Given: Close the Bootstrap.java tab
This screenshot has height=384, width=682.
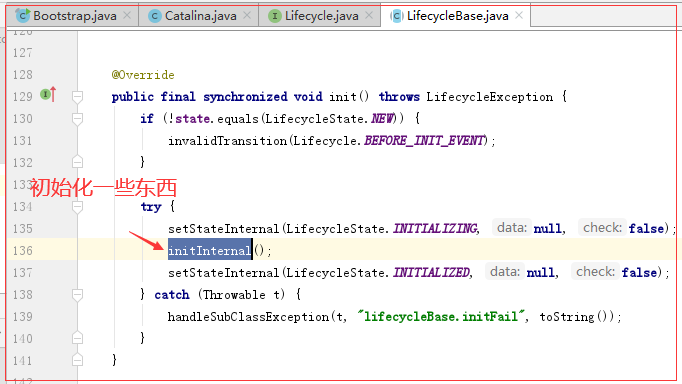Looking at the screenshot, I should point(127,15).
